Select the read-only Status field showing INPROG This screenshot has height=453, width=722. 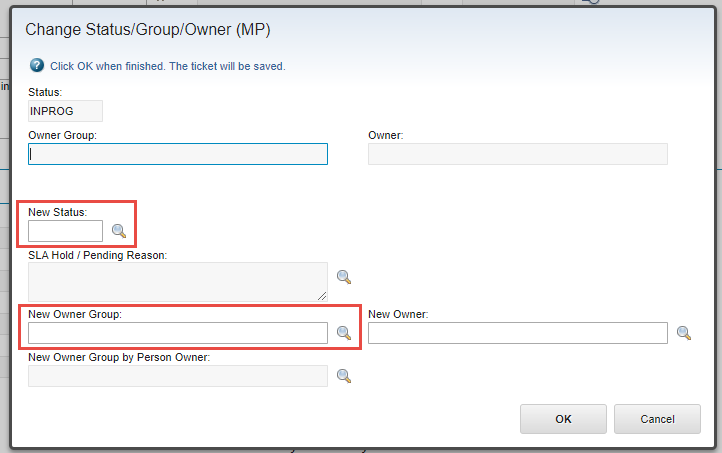pyautogui.click(x=65, y=111)
